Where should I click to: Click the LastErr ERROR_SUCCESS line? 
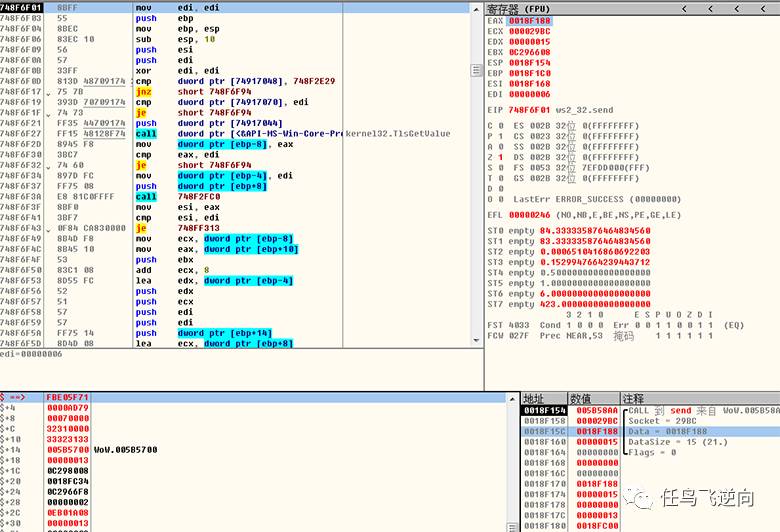coord(597,199)
